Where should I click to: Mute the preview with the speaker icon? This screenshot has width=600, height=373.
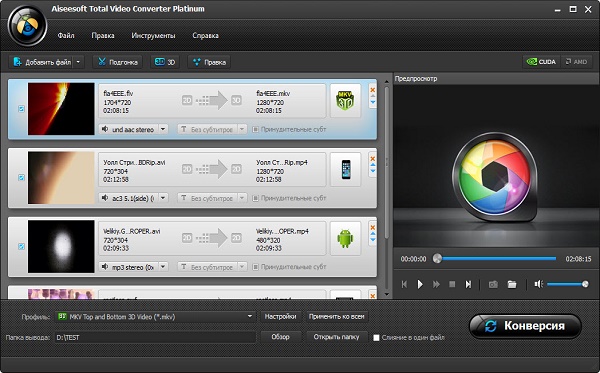pos(538,284)
